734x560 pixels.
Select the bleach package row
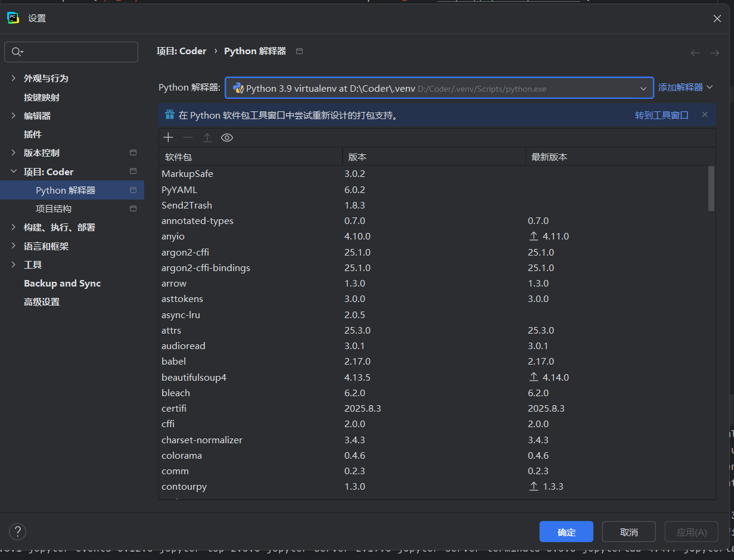click(x=433, y=393)
